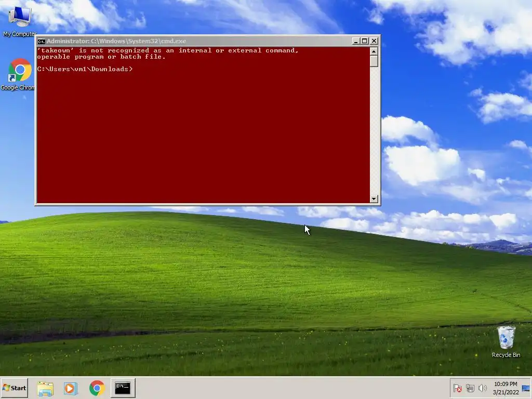Open Windows Explorer from the taskbar

[x=45, y=388]
